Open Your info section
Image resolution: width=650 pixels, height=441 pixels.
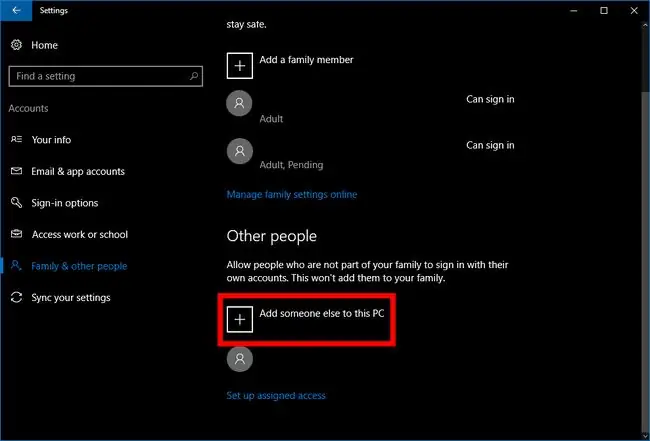click(51, 140)
